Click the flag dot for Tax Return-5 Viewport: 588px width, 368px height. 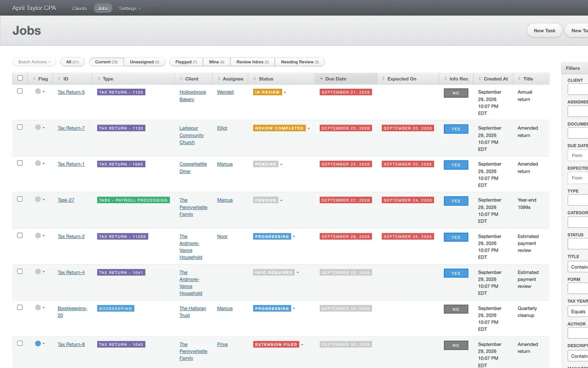(38, 91)
